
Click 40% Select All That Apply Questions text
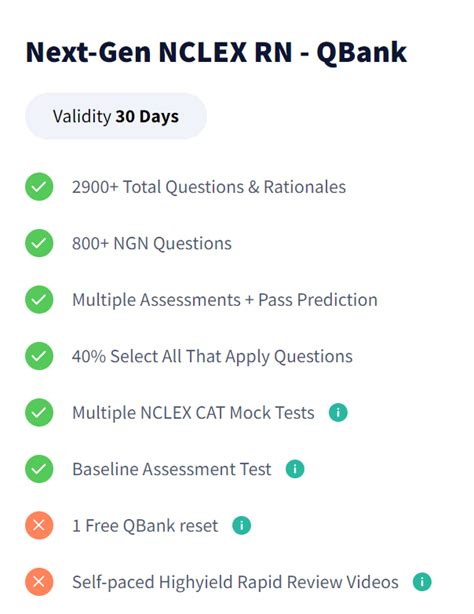tap(212, 356)
